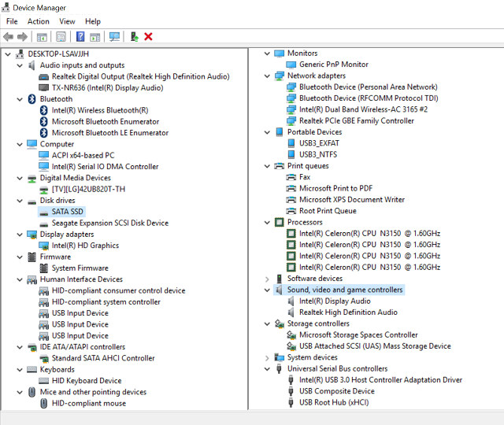Select Microsoft Bluetooth LE Enumerator
The image size is (504, 425).
point(110,133)
